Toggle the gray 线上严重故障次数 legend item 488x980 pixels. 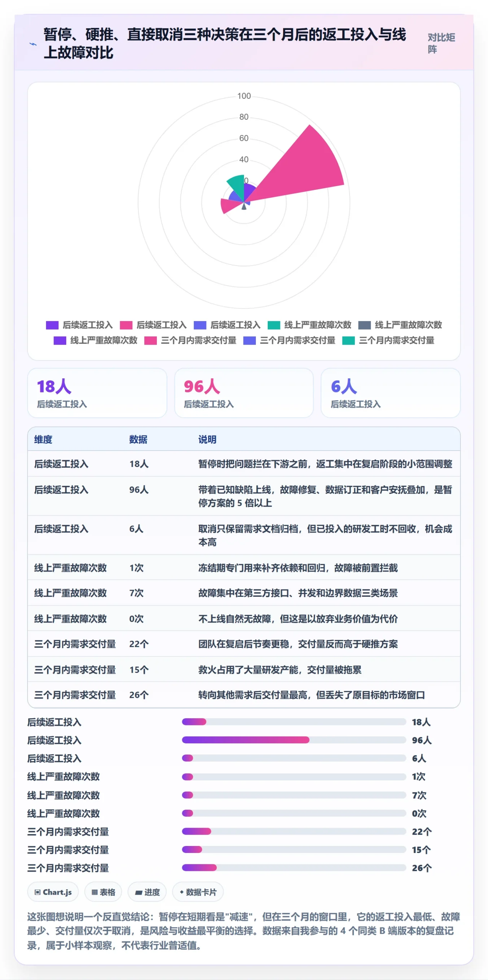click(400, 325)
